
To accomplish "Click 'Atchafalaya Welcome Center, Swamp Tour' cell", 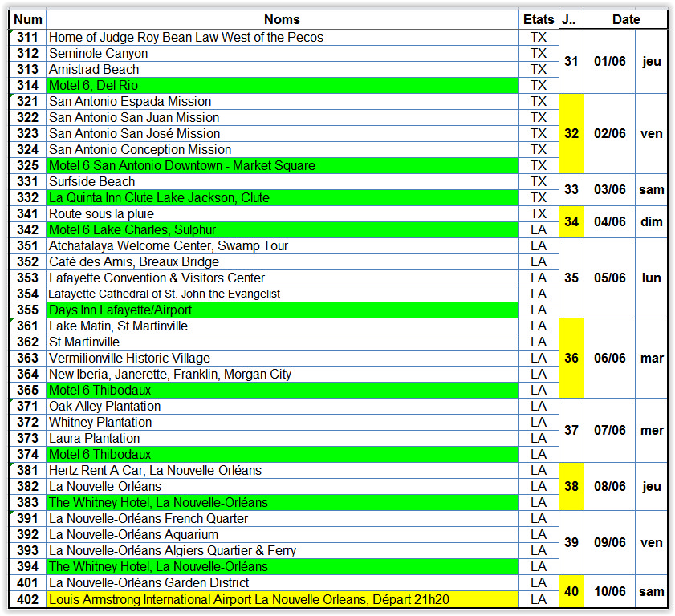I will point(283,245).
